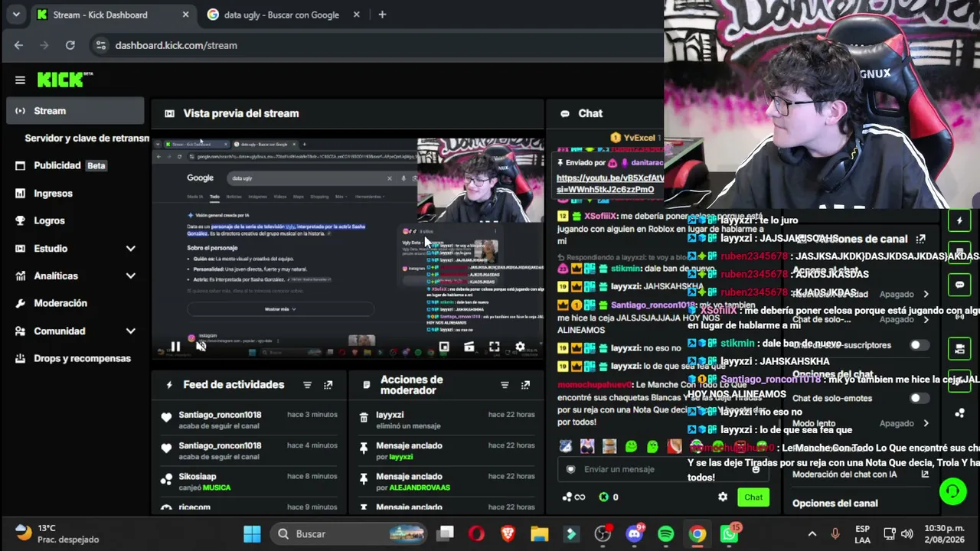Filter the Feed de actividades panel

pos(307,385)
